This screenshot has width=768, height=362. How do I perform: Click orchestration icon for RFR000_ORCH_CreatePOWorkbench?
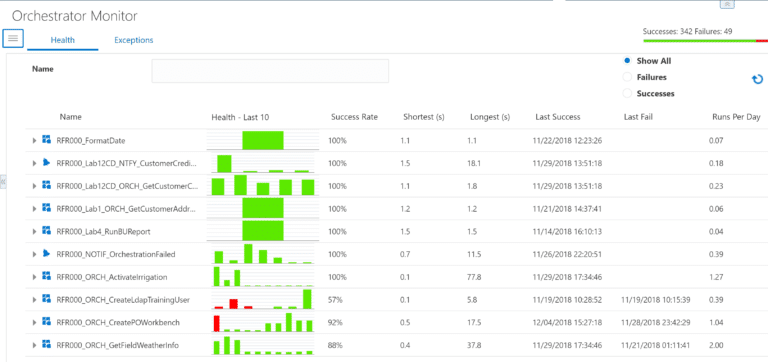click(x=47, y=322)
